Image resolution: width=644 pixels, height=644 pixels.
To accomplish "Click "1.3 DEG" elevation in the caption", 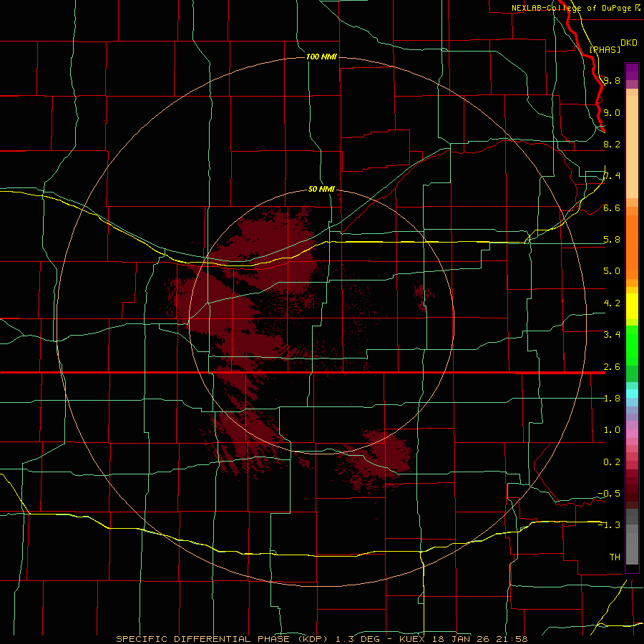I will coord(356,639).
